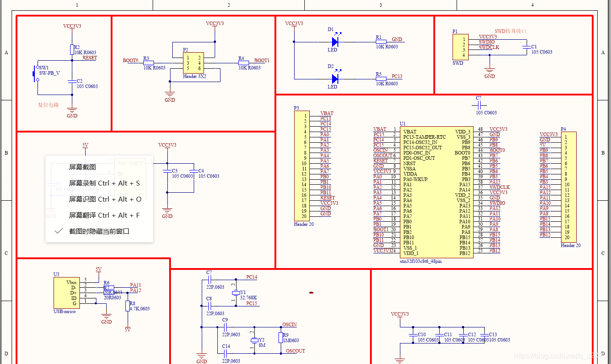Click the 5V power label above USB Vbus
The width and height of the screenshot is (611, 364).
pos(99,269)
